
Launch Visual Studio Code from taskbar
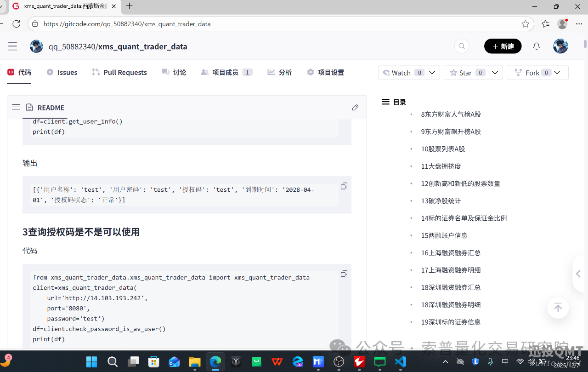(400, 362)
